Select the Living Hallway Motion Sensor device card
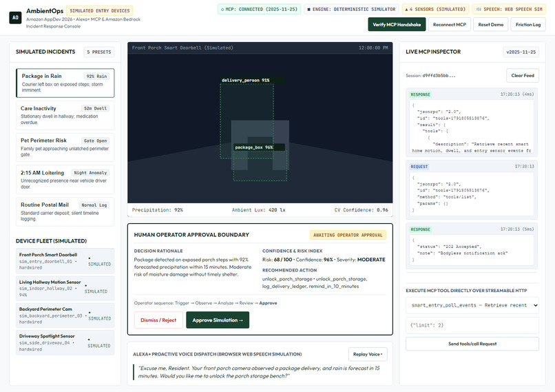Image resolution: width=555 pixels, height=392 pixels. (x=65, y=288)
